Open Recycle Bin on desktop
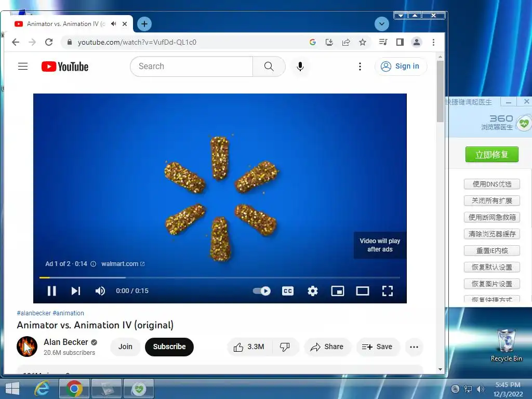Image resolution: width=532 pixels, height=399 pixels. 506,345
